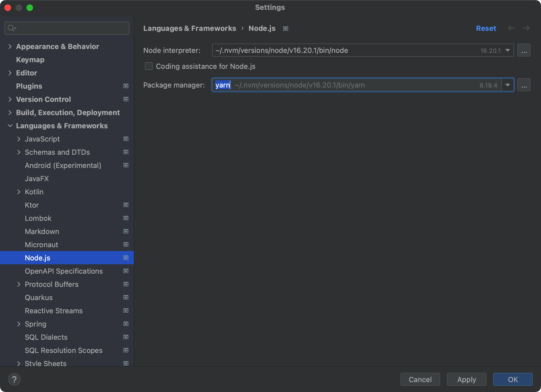
Task: Expand the Spring settings node
Action: click(x=19, y=324)
